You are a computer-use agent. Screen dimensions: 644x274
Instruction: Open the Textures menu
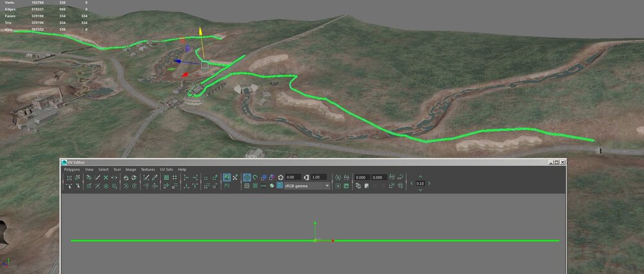[148, 170]
